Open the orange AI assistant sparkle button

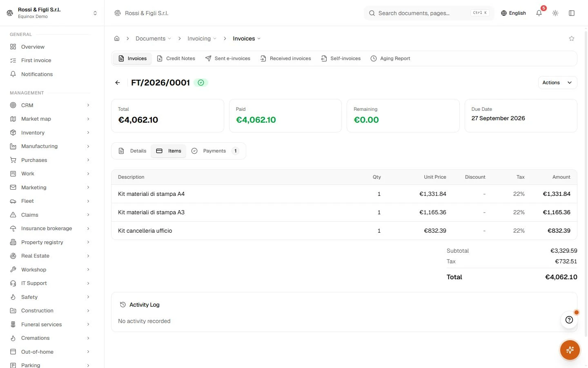click(570, 350)
